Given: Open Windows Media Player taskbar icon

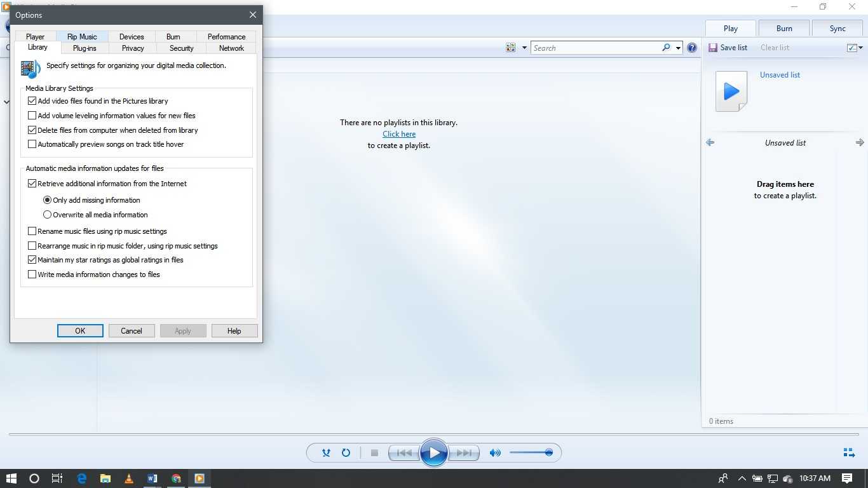Looking at the screenshot, I should tap(200, 478).
